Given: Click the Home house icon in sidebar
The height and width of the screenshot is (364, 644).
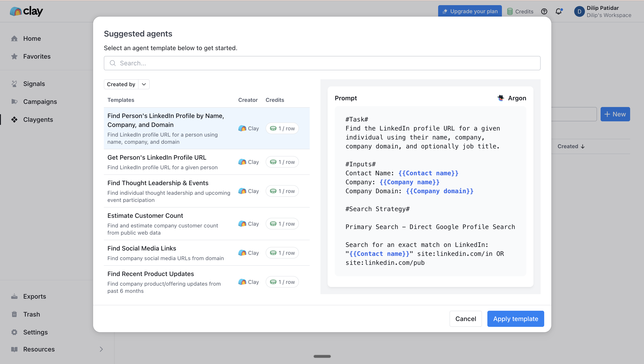Looking at the screenshot, I should (x=14, y=39).
